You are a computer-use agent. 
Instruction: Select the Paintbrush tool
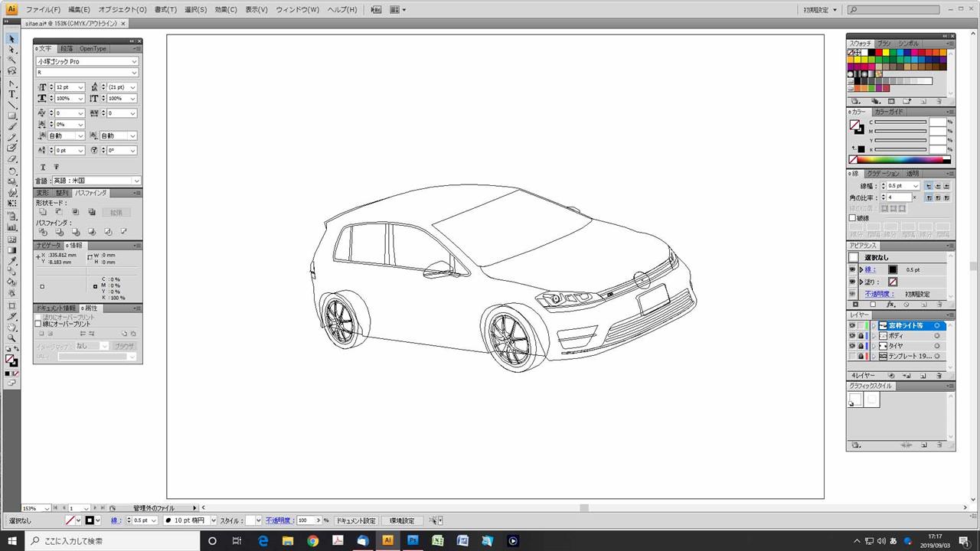pyautogui.click(x=12, y=126)
